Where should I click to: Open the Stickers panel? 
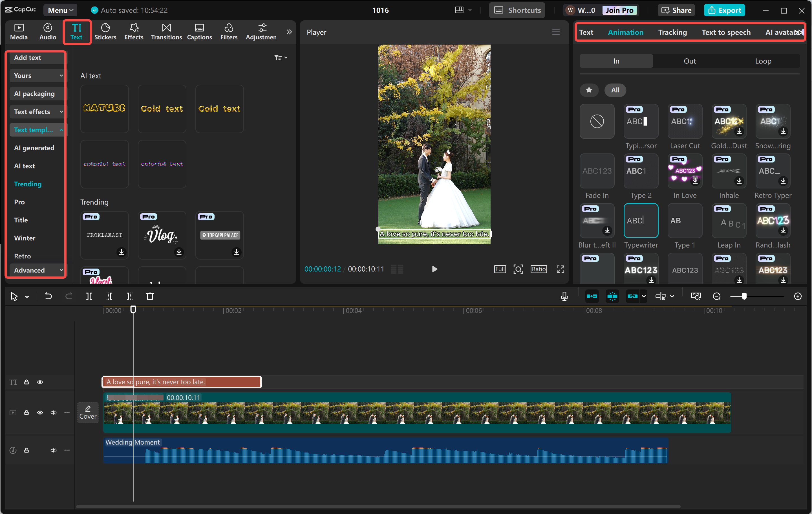105,31
